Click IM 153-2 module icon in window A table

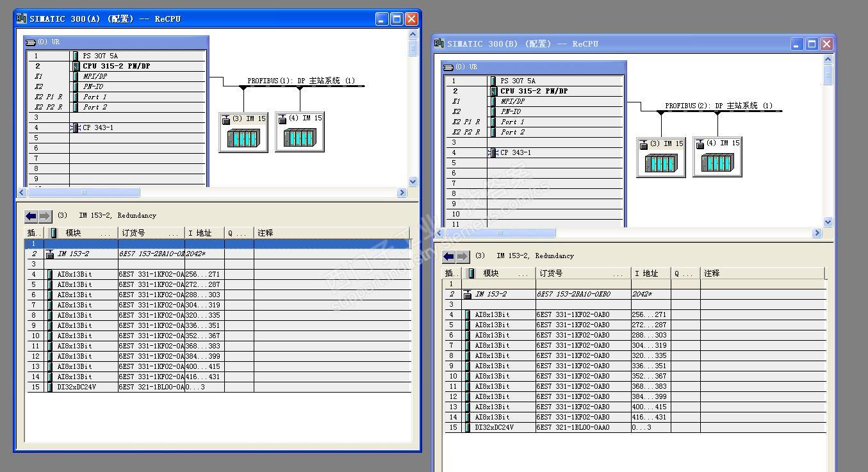pyautogui.click(x=50, y=254)
